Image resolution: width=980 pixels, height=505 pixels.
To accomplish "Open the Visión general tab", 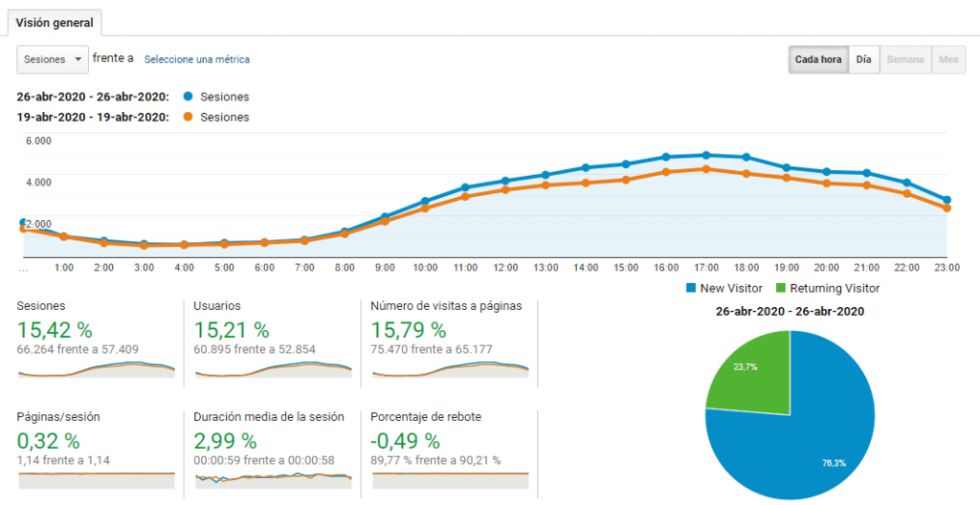I will pos(55,23).
